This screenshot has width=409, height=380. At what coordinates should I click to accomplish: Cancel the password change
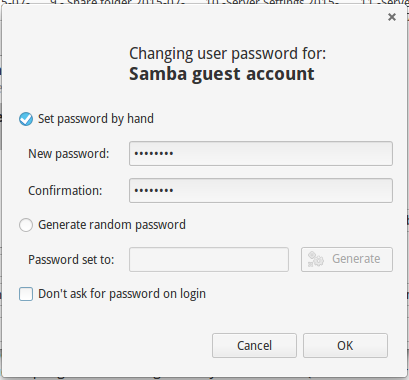click(x=254, y=345)
